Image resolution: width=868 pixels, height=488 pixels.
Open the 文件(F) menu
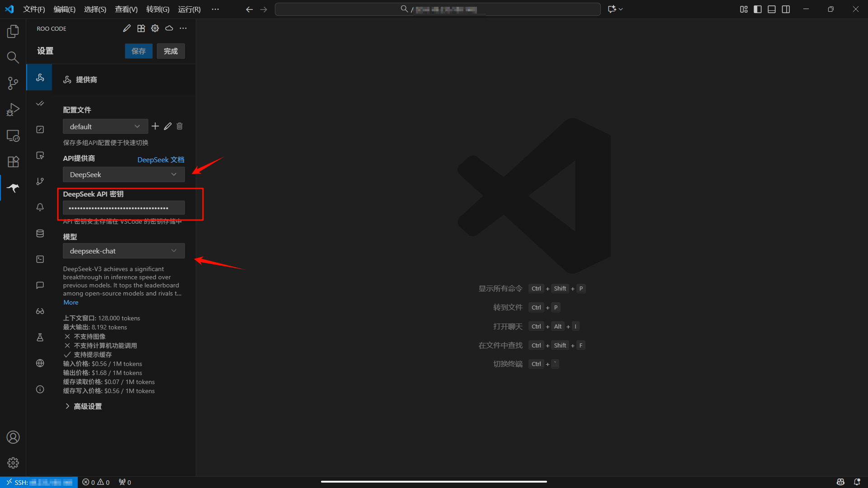click(x=34, y=9)
